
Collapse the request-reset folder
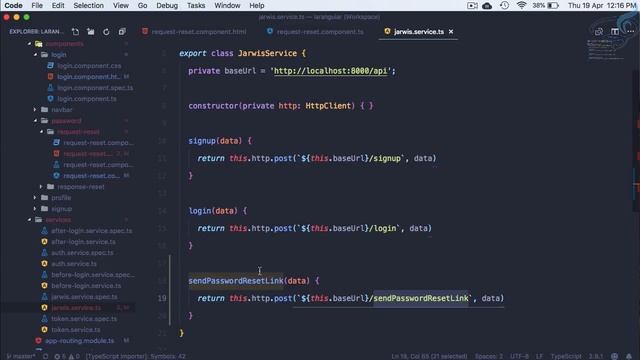(x=78, y=132)
